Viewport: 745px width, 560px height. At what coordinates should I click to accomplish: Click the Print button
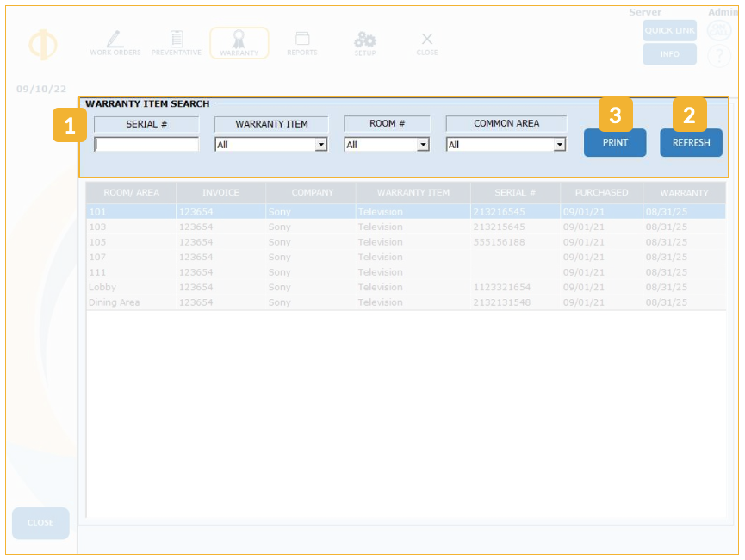(x=615, y=143)
